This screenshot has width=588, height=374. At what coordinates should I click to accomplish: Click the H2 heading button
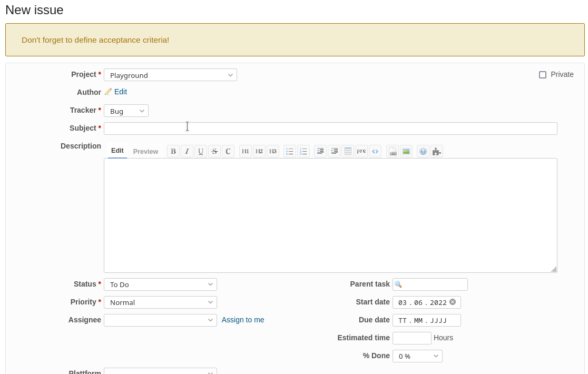tap(259, 152)
